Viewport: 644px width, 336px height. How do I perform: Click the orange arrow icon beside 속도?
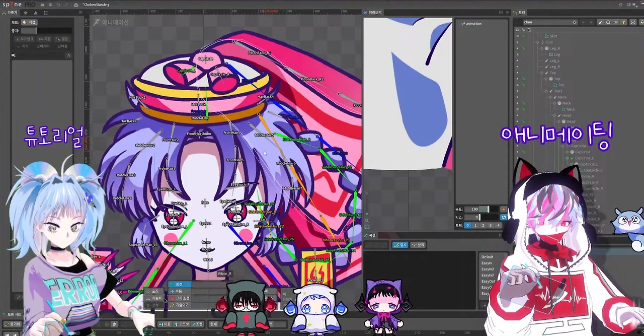504,209
